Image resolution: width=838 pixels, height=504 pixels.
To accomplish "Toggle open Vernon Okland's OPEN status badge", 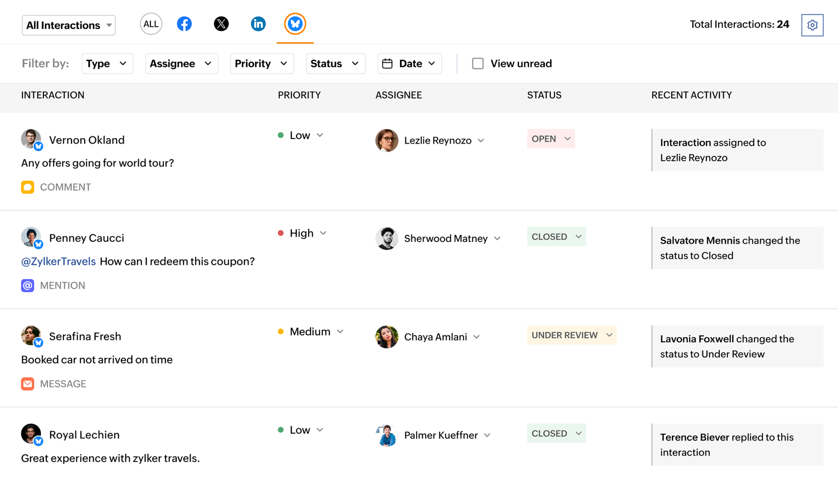I will [551, 139].
